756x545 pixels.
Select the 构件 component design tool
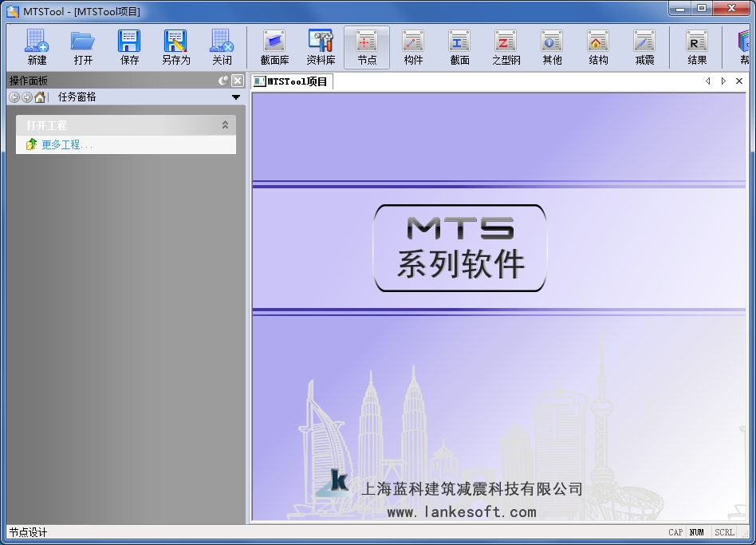[412, 46]
